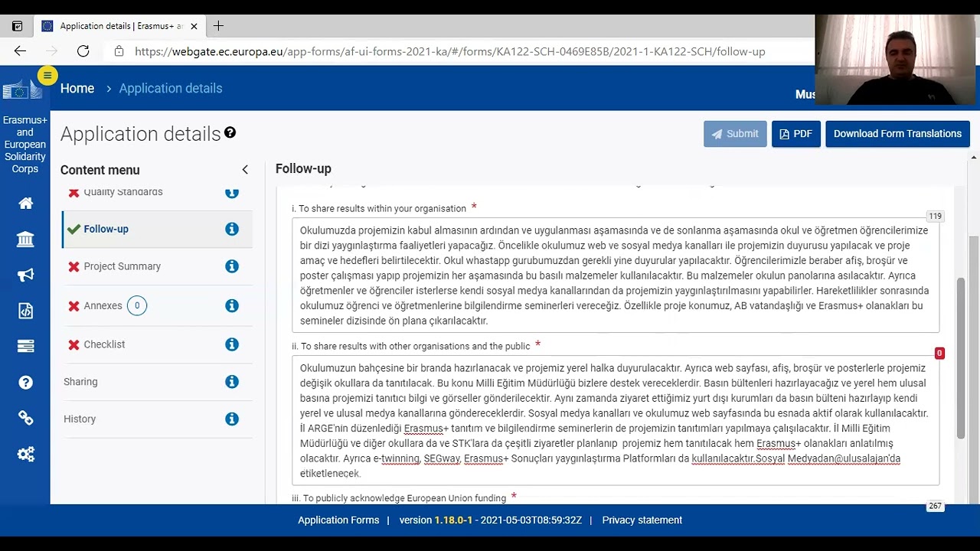Click Application details breadcrumb link

[171, 88]
